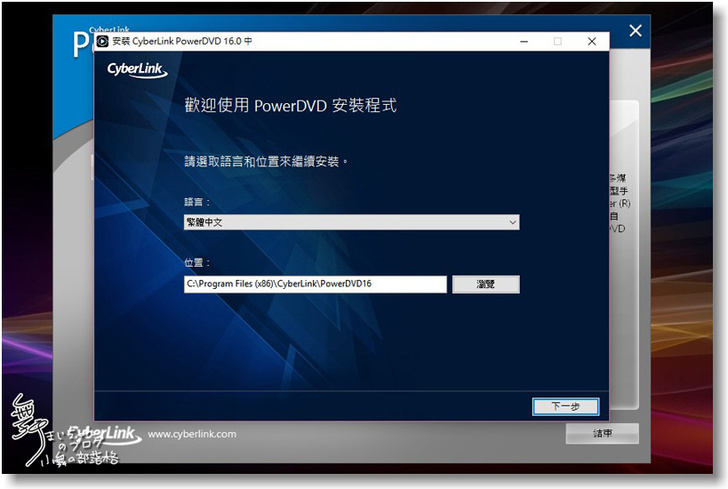Click the 語言 label

[197, 202]
